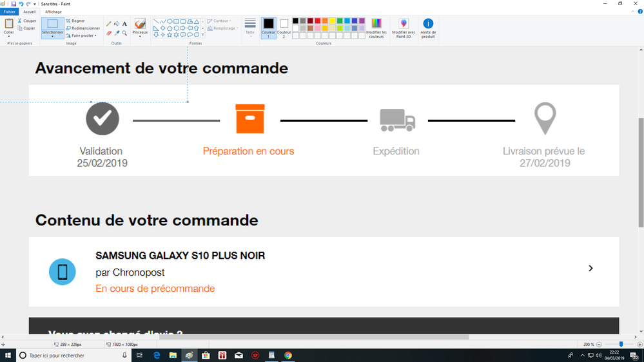Image resolution: width=644 pixels, height=362 pixels.
Task: Click Couper to cut selection
Action: pyautogui.click(x=27, y=21)
